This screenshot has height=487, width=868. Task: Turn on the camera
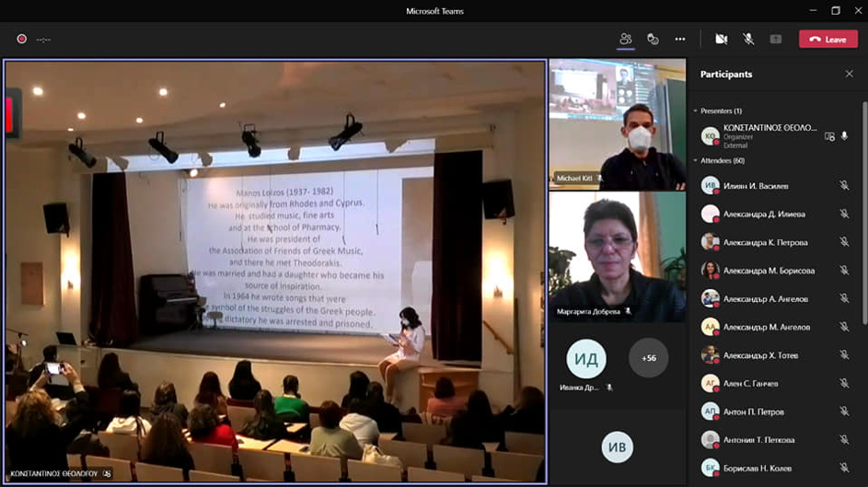click(x=722, y=39)
